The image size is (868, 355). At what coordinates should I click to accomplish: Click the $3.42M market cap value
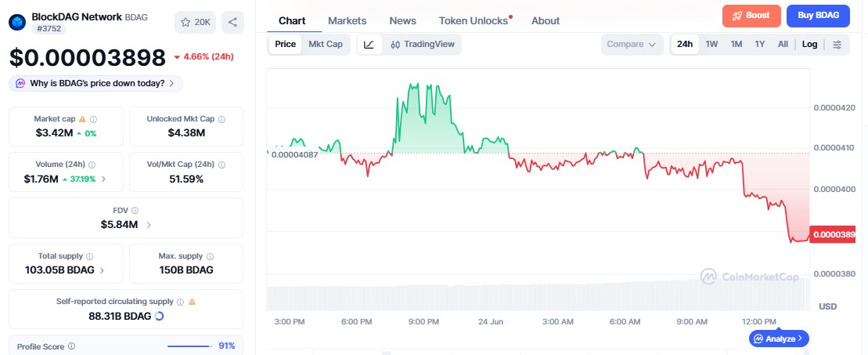[x=54, y=132]
